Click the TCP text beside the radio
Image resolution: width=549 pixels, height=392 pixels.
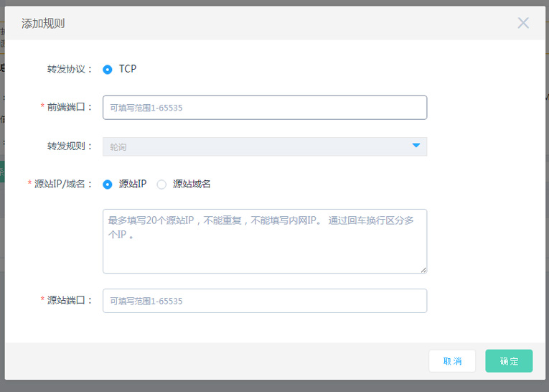click(x=128, y=70)
